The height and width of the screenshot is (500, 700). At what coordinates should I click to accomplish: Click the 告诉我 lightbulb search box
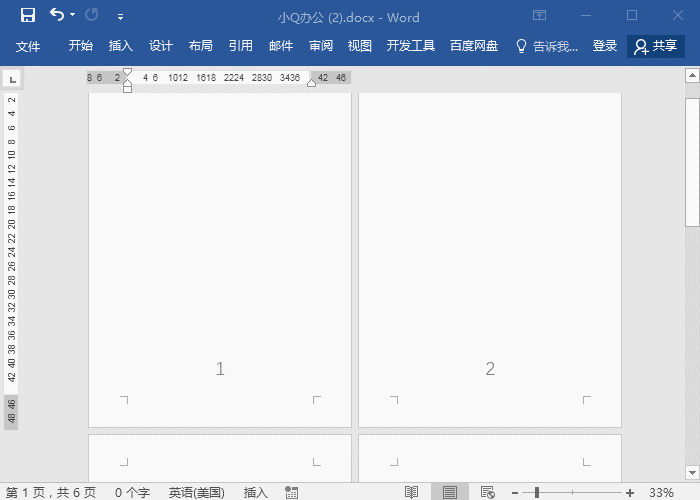(547, 46)
